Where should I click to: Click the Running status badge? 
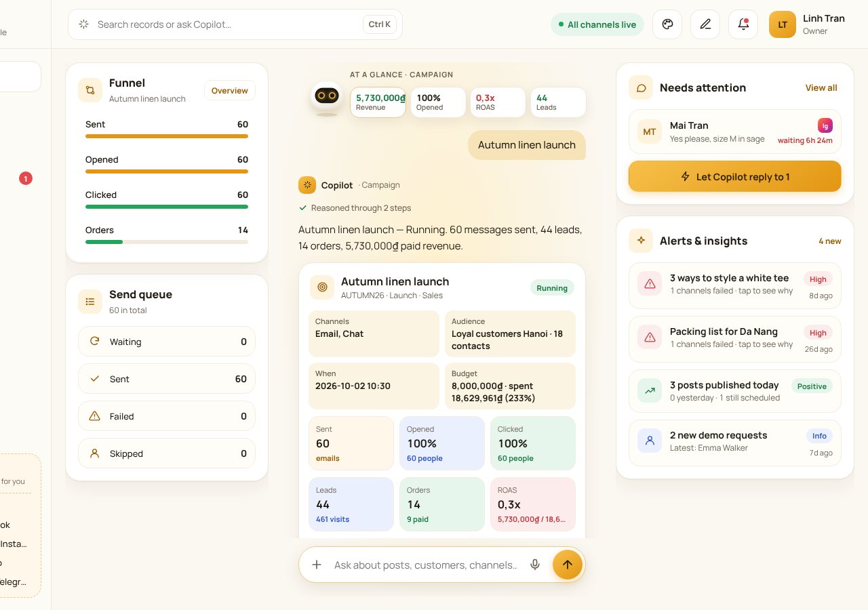coord(552,288)
